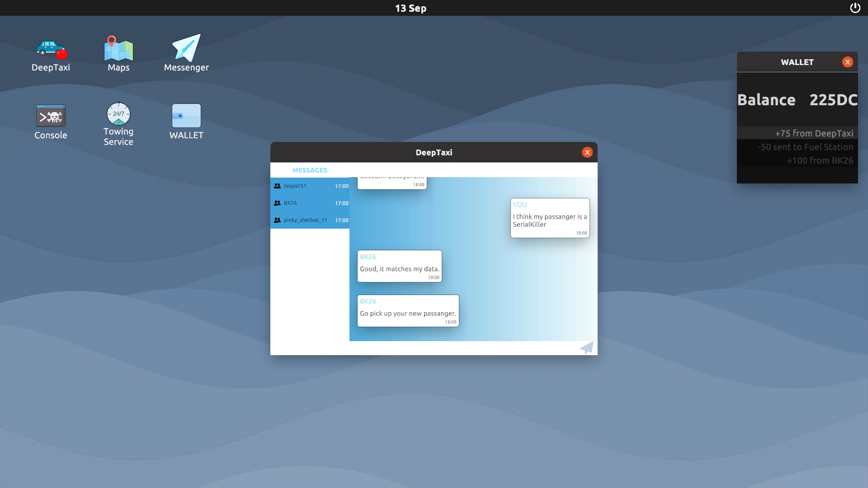Click the 13 Sep date display
This screenshot has height=488, width=868.
410,8
